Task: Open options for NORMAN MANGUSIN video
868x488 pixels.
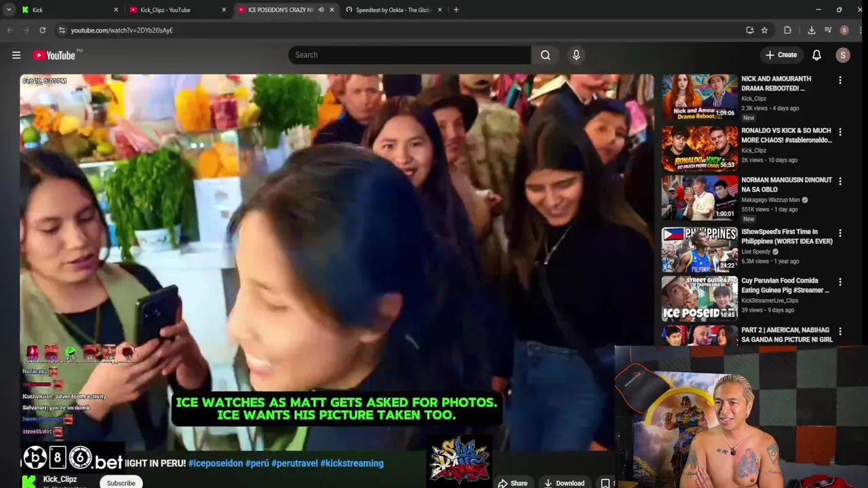Action: [840, 182]
